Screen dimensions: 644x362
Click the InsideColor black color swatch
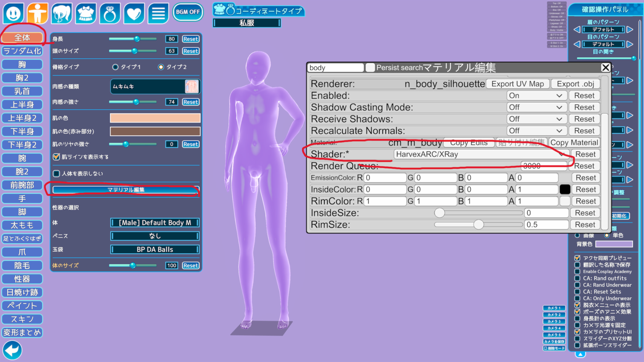pyautogui.click(x=565, y=189)
